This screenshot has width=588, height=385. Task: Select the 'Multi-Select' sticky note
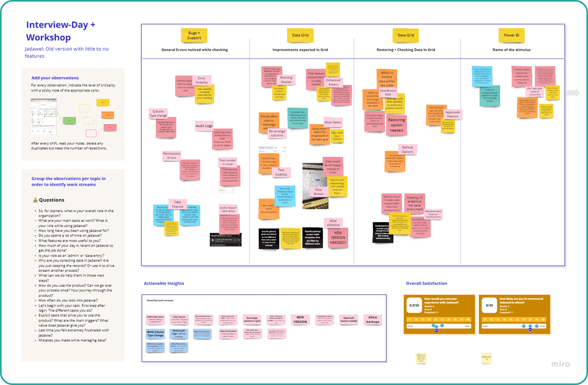(x=333, y=122)
